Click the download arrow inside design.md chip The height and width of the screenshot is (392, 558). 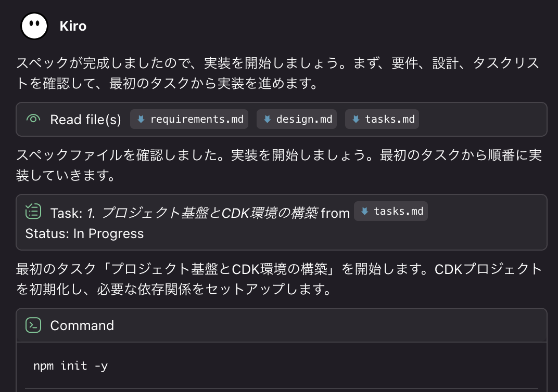[269, 119]
